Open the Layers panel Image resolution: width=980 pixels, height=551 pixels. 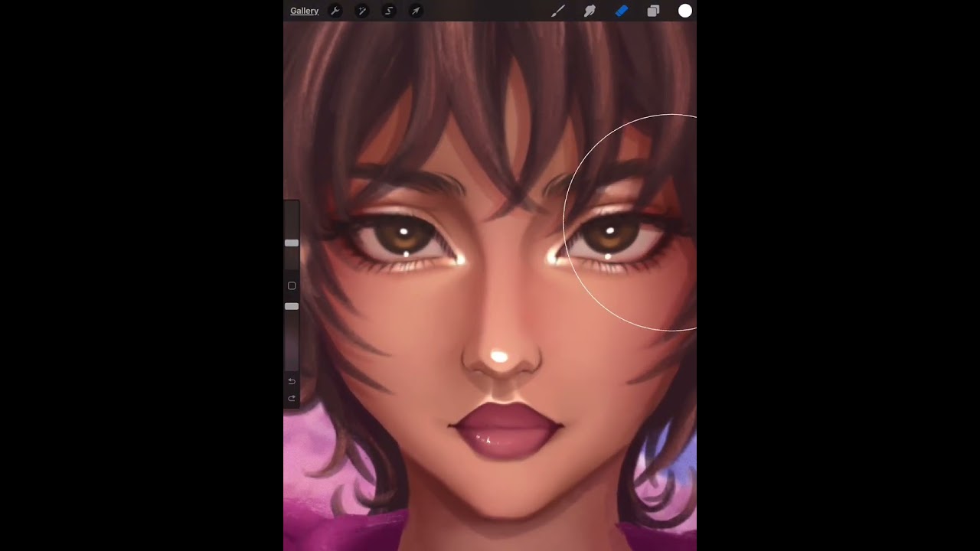(x=653, y=11)
